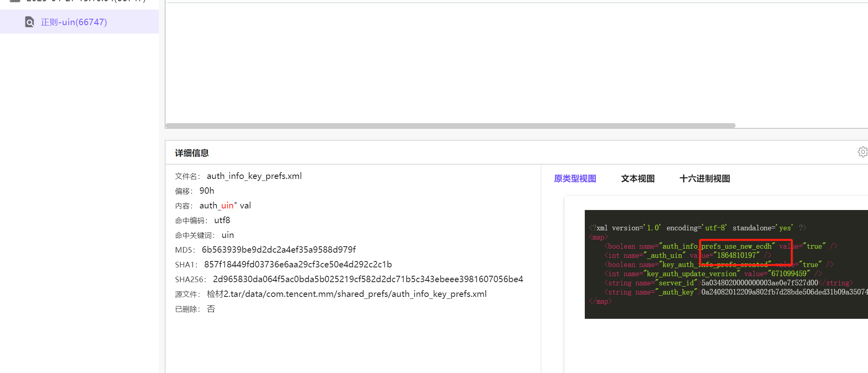
Task: Click the SHA1 hash value
Action: click(x=298, y=265)
